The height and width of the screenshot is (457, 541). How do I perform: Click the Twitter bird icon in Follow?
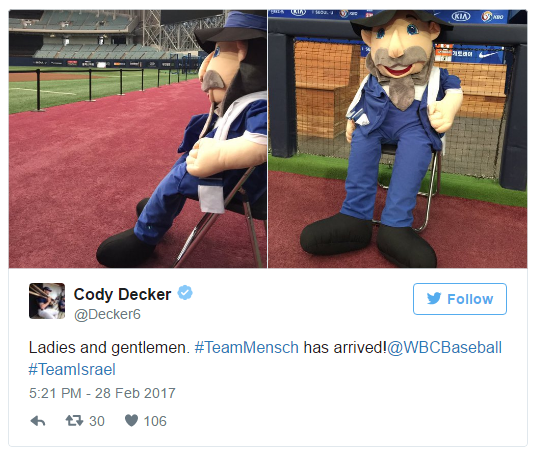(x=434, y=299)
